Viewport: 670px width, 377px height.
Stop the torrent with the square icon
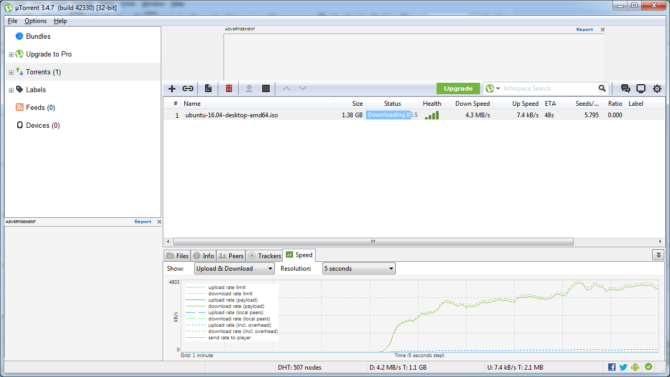(266, 88)
